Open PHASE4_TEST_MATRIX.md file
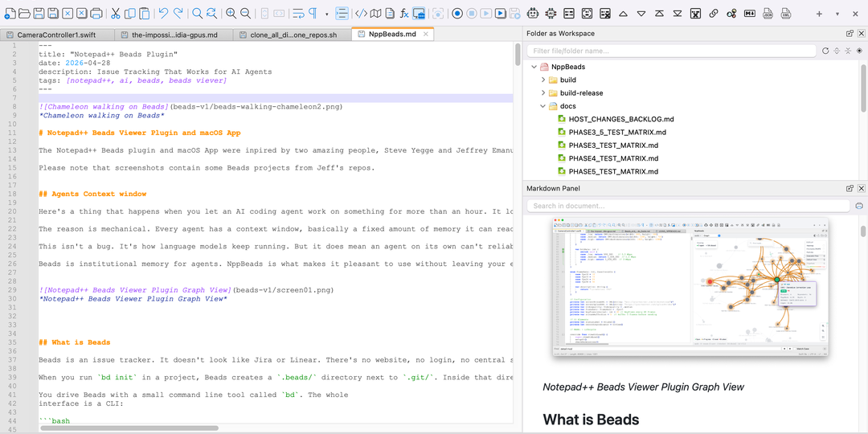The image size is (868, 434). pos(613,158)
